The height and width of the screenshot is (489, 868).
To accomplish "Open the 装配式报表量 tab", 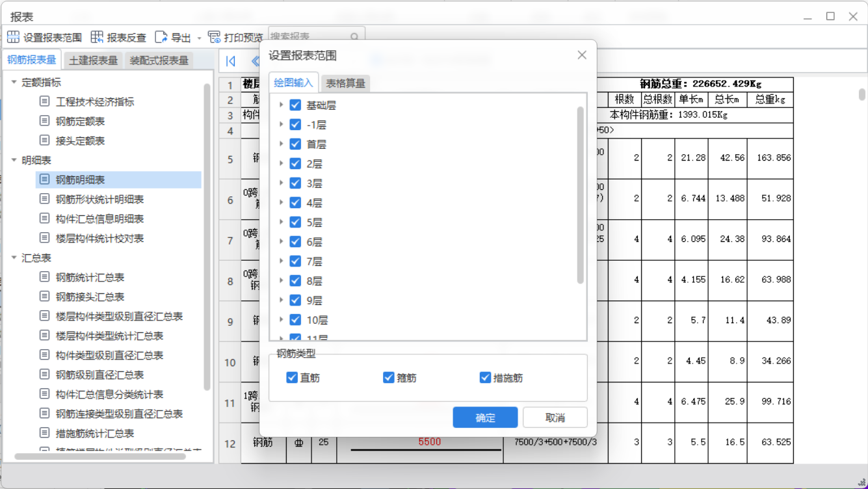I will (159, 60).
